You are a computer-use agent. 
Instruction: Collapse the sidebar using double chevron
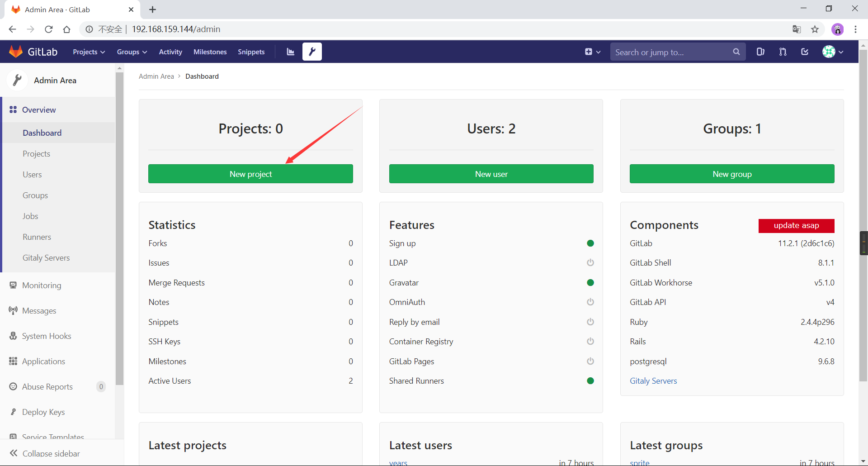tap(14, 453)
